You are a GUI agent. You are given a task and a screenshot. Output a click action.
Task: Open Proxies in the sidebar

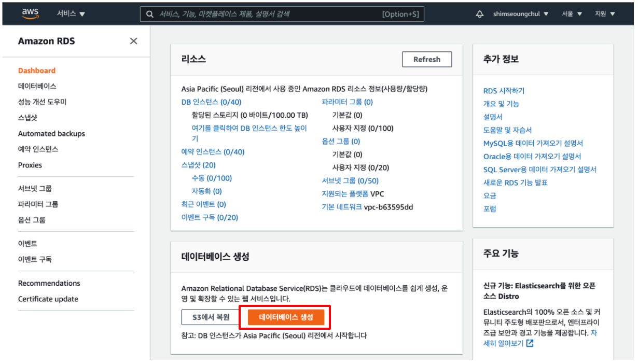[x=30, y=165]
